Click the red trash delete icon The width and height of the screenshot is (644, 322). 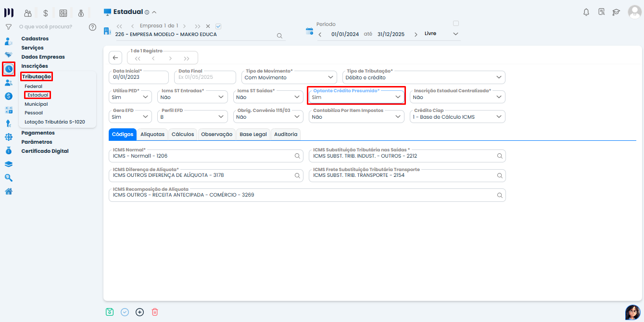coord(155,312)
